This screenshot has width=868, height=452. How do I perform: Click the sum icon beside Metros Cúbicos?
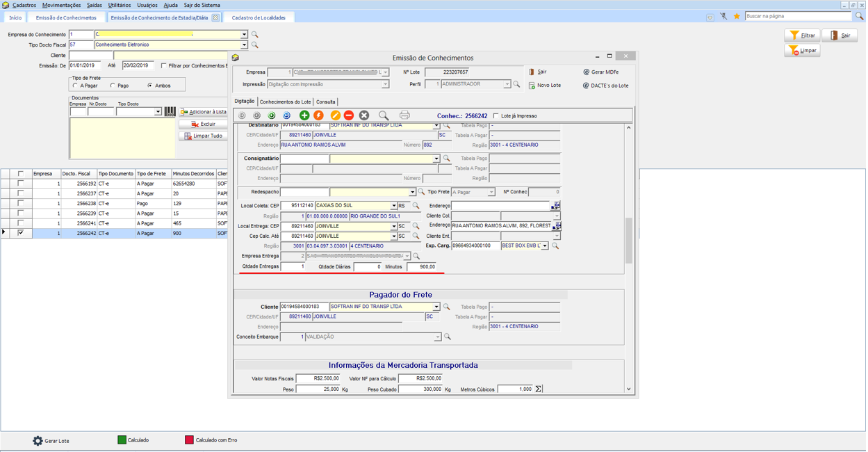pos(539,389)
